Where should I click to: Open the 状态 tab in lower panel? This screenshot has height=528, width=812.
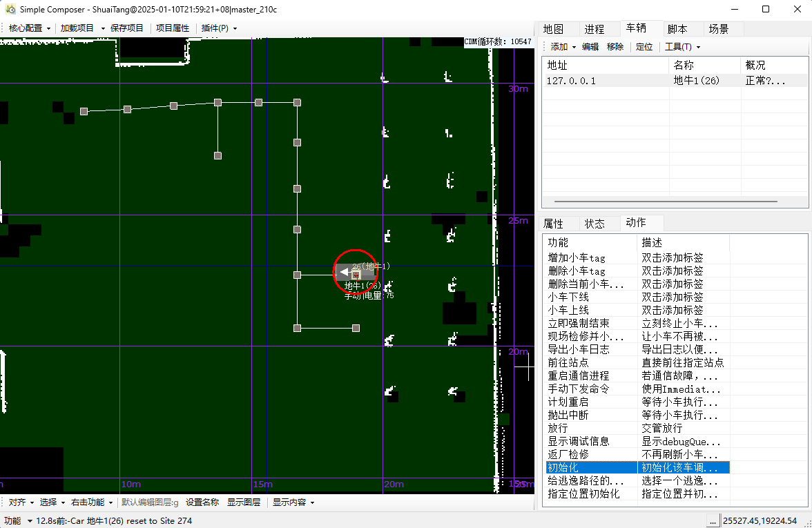(594, 223)
